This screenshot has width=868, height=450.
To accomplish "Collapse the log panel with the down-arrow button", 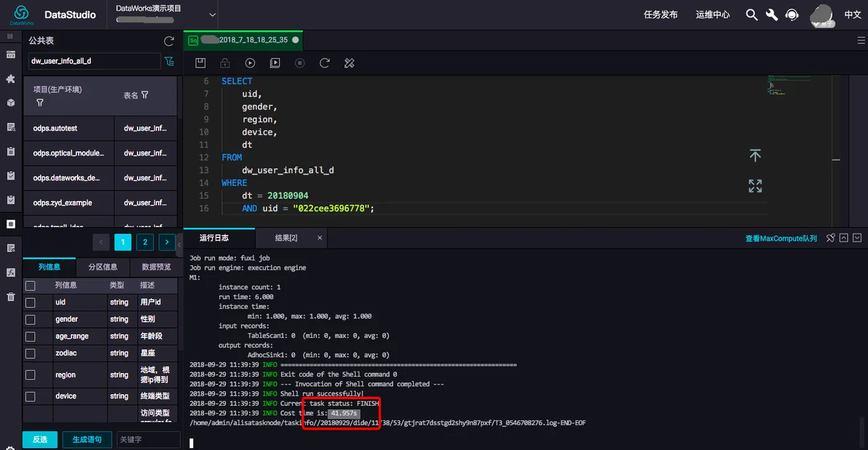I will 857,238.
